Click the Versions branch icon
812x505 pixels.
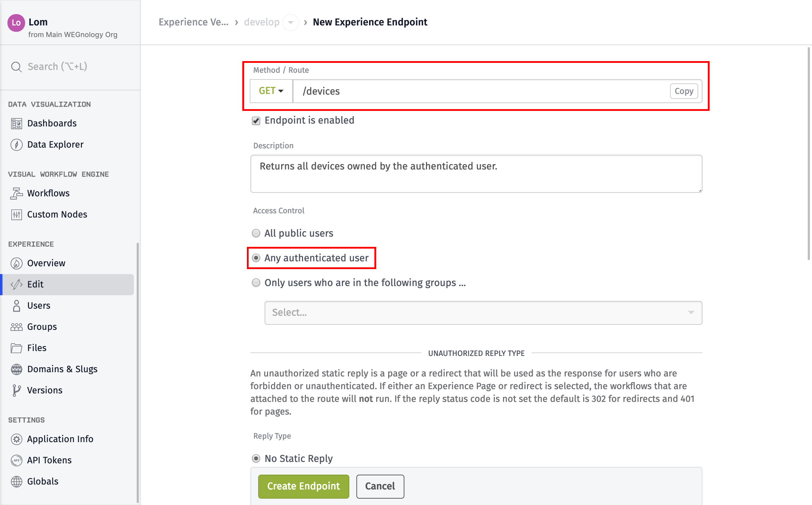coord(16,391)
